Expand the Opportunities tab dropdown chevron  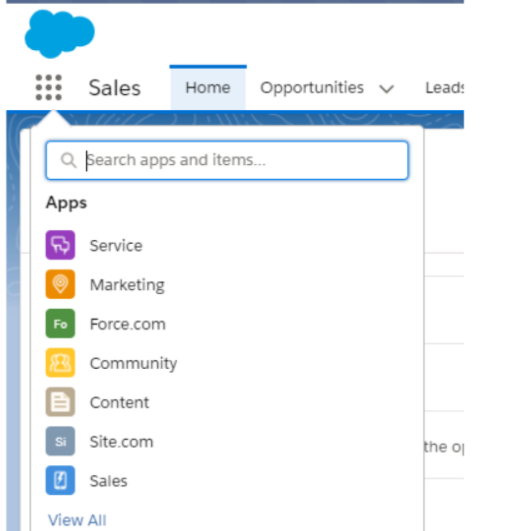coord(386,89)
